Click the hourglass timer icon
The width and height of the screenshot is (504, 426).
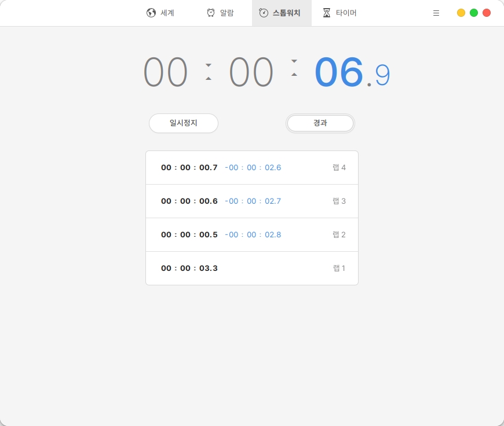point(327,13)
